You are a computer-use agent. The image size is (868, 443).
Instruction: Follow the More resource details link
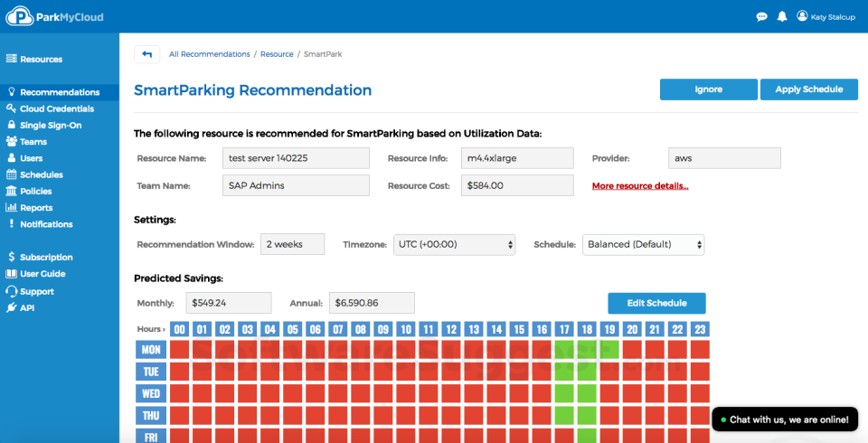pos(640,186)
